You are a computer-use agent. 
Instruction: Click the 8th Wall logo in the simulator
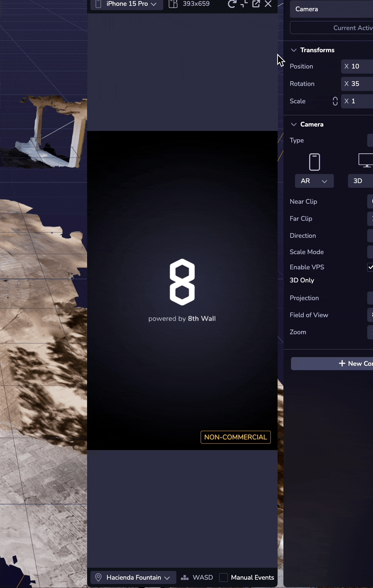coord(182,282)
